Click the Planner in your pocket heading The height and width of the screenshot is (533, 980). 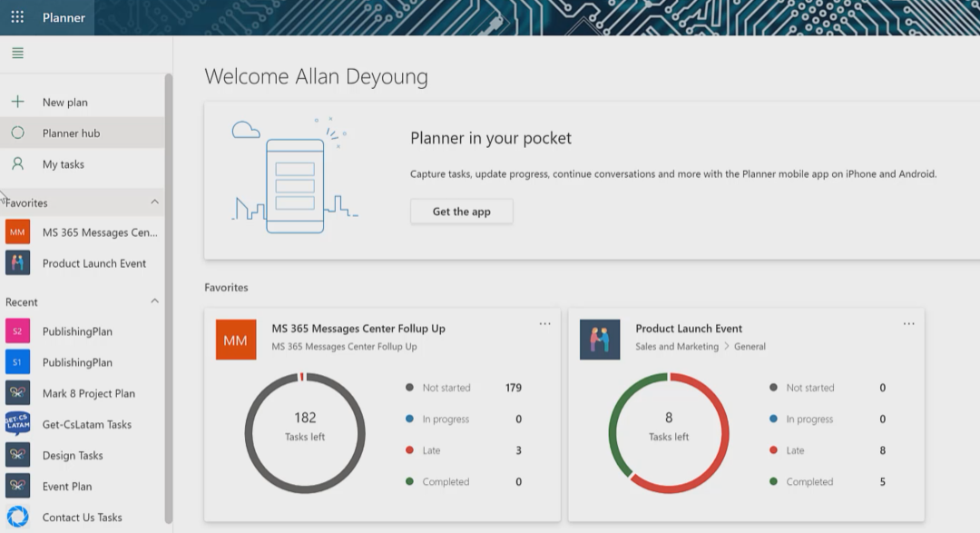[x=491, y=138]
